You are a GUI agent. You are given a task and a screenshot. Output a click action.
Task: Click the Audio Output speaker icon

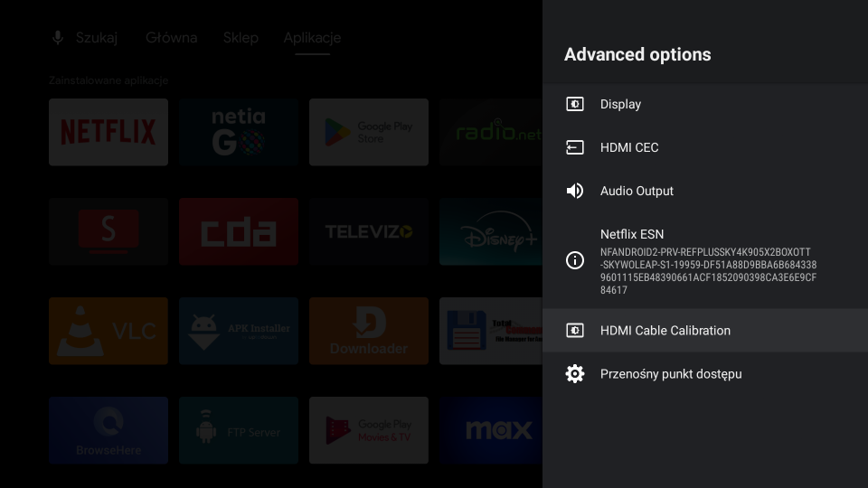pos(575,191)
